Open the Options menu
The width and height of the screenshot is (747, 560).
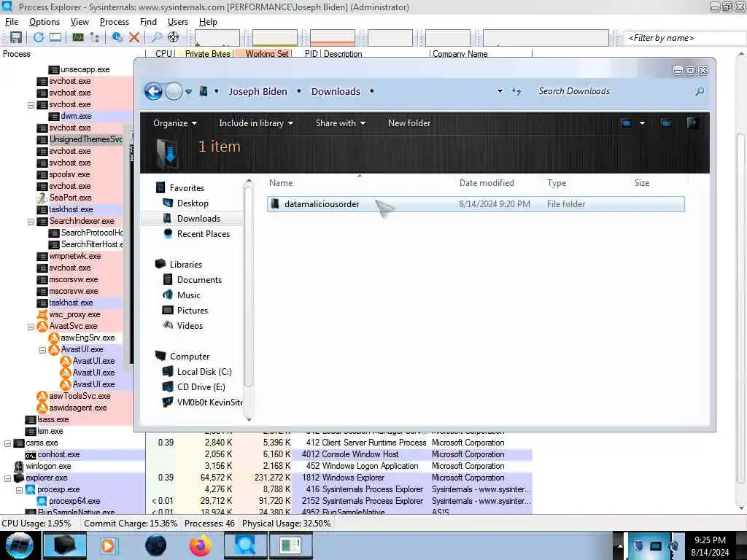pos(44,22)
